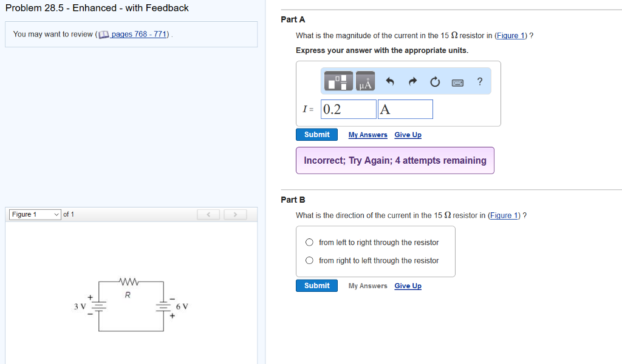This screenshot has width=622, height=364.
Task: Click the help question mark icon
Action: pos(480,81)
